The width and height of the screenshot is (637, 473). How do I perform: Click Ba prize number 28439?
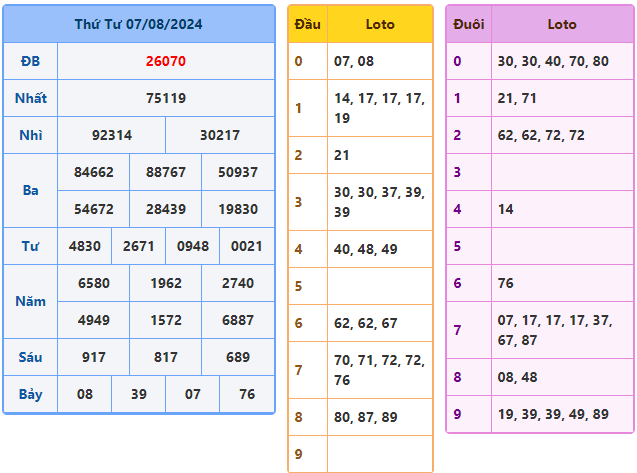[165, 209]
